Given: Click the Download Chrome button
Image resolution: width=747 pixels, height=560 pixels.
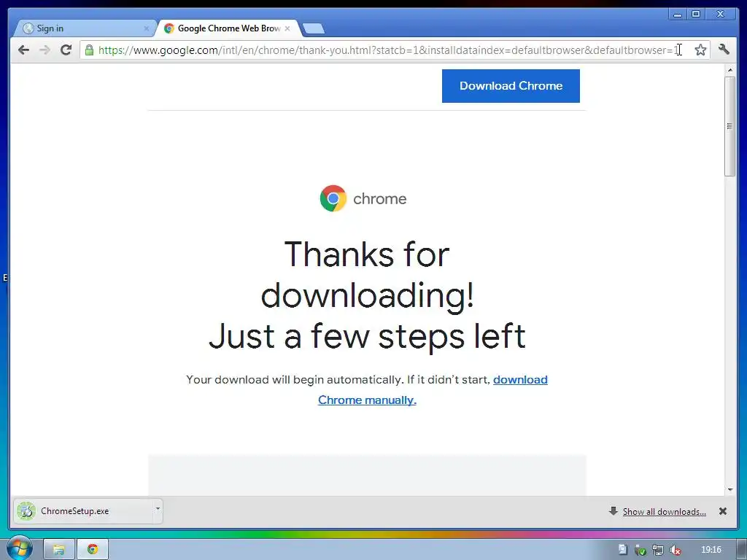Looking at the screenshot, I should pyautogui.click(x=511, y=86).
